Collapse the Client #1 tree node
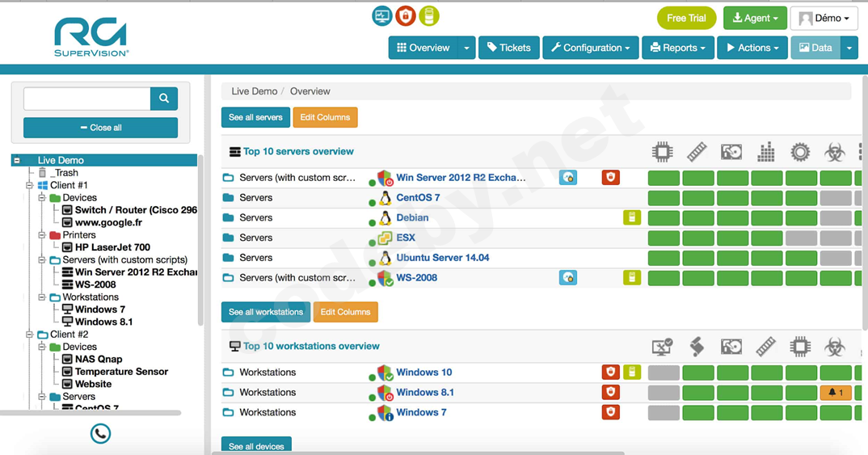The height and width of the screenshot is (455, 868). pyautogui.click(x=30, y=185)
